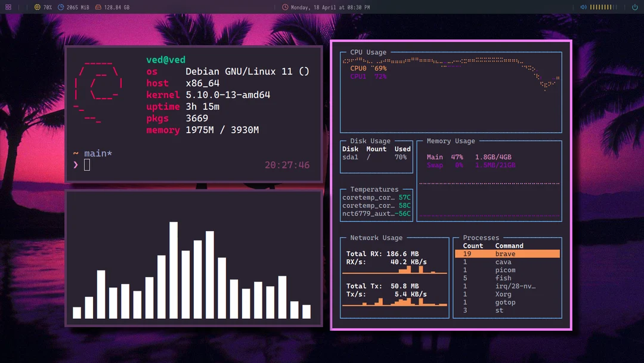Screen dimensions: 644x363
Task: Select the highlighted brave process row
Action: tap(507, 253)
